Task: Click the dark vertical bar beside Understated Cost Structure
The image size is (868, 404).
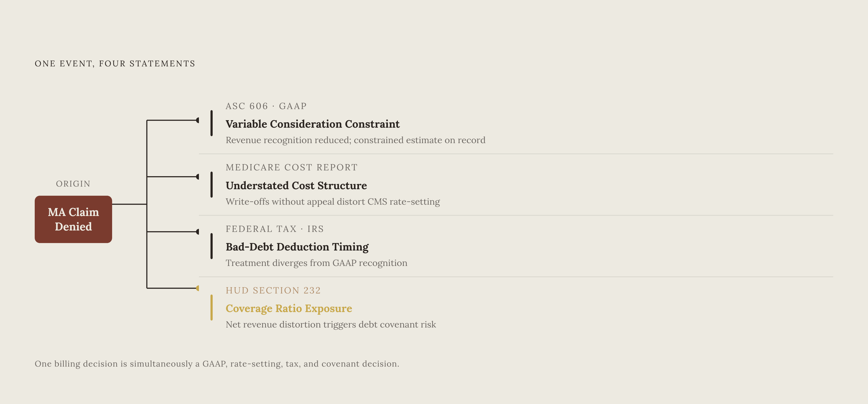Action: click(211, 184)
